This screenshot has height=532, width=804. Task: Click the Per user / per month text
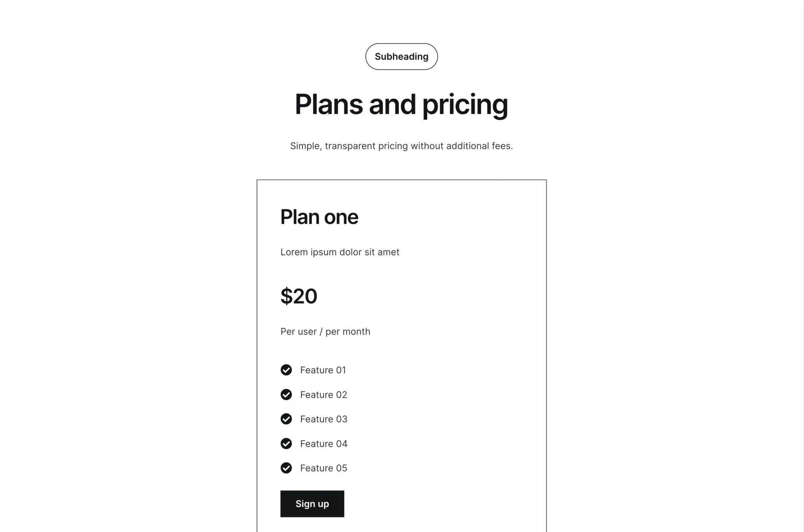325,332
